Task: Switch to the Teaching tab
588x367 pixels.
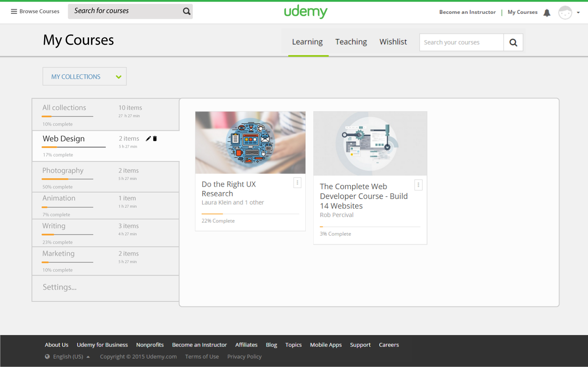Action: click(x=351, y=42)
